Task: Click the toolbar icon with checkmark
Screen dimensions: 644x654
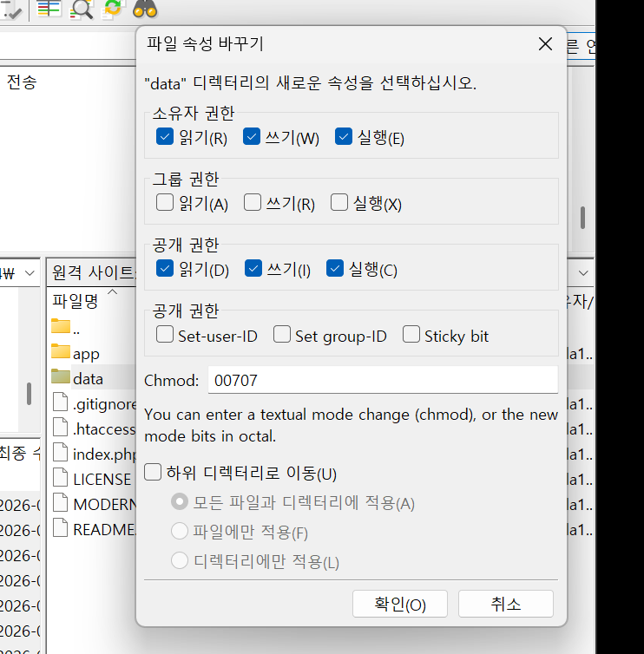Action: pyautogui.click(x=11, y=10)
